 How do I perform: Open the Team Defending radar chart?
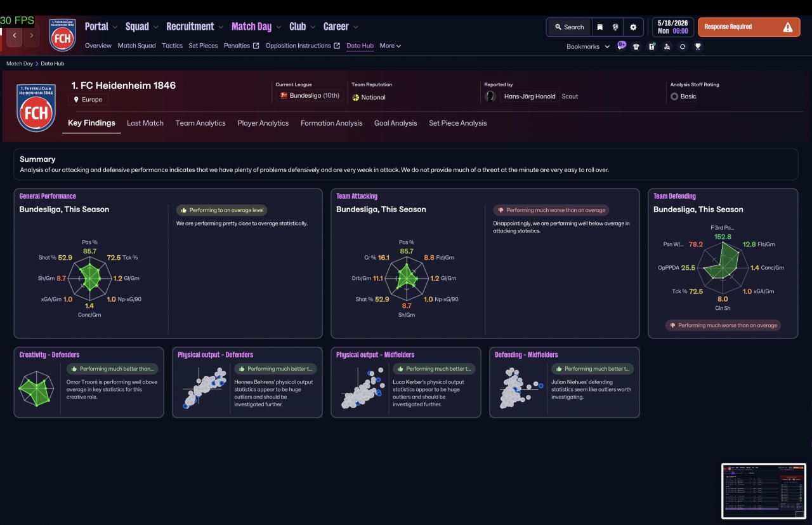coord(723,267)
